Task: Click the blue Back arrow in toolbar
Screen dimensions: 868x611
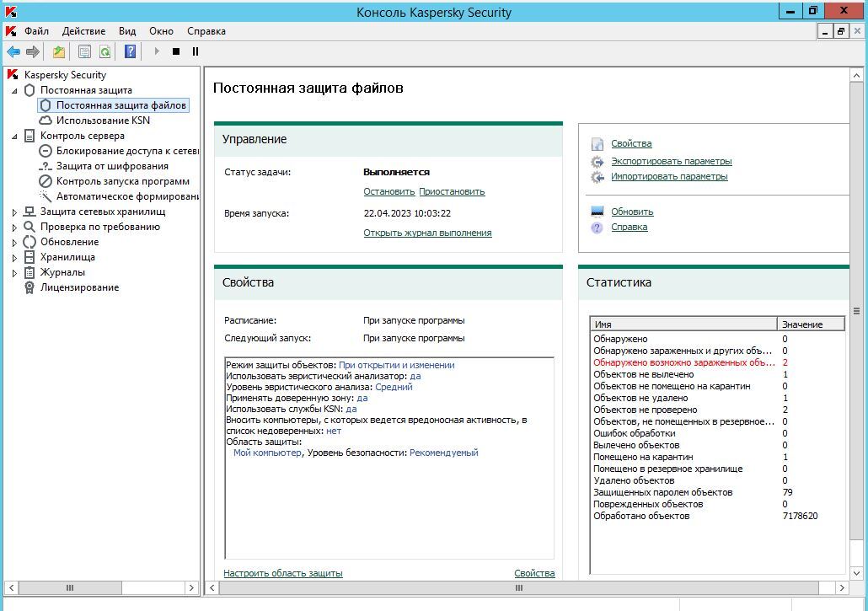Action: point(13,51)
